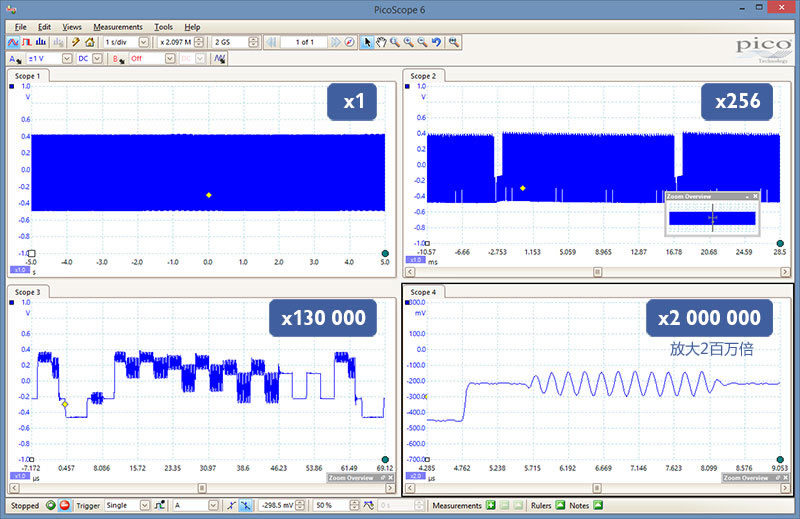Viewport: 800px width, 519px height.
Task: Click Scope 3 scrollbar right arrow
Action: point(390,488)
